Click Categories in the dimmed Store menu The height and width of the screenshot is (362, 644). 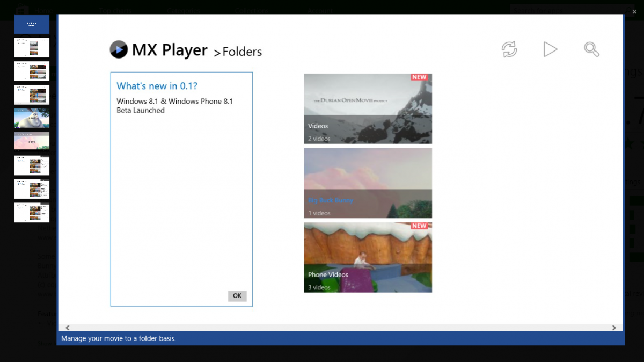(183, 10)
